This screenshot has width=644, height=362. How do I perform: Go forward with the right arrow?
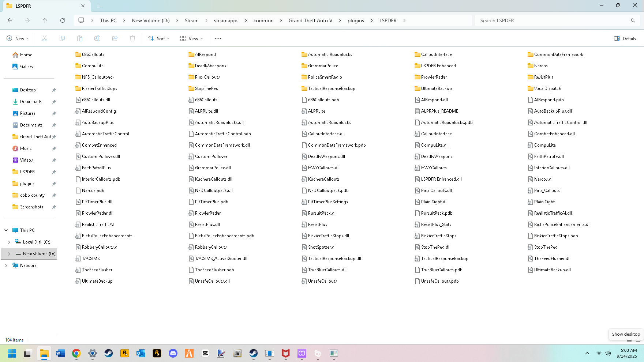coord(27,20)
